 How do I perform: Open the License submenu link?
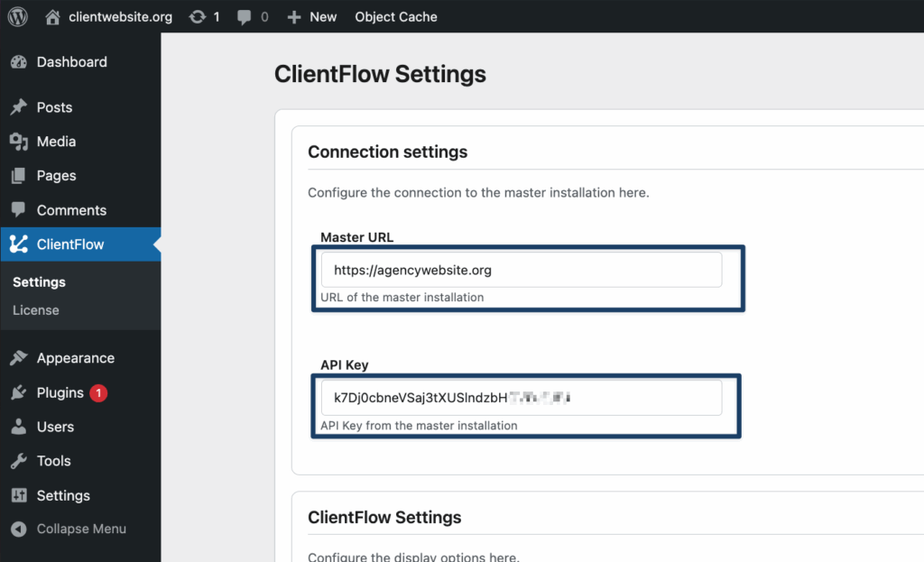(36, 309)
